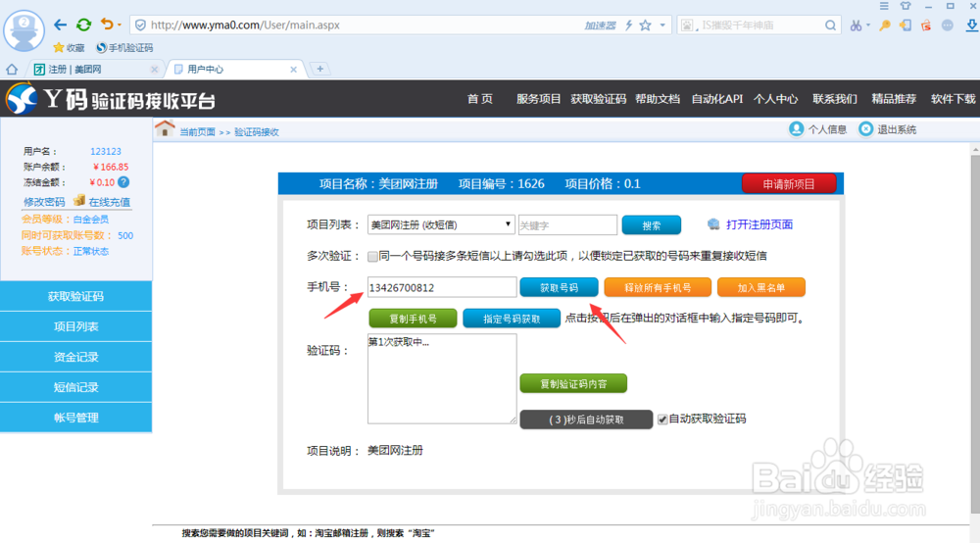Go to browser home icon
This screenshot has height=543, width=980.
tap(12, 70)
